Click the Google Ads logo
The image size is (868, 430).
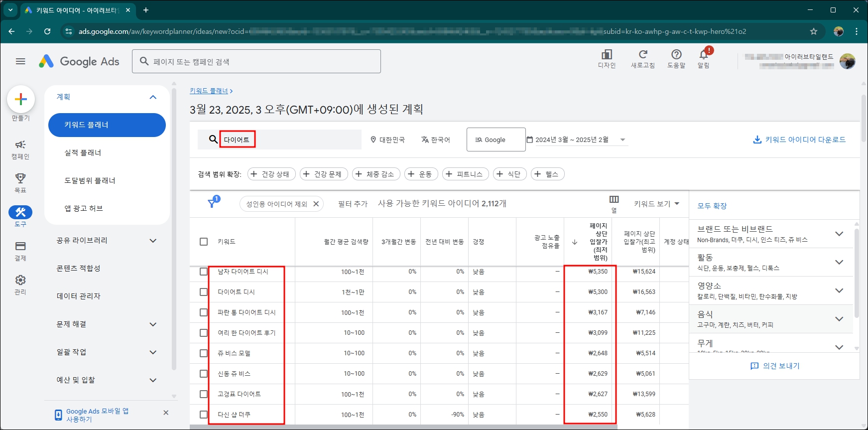click(x=79, y=61)
